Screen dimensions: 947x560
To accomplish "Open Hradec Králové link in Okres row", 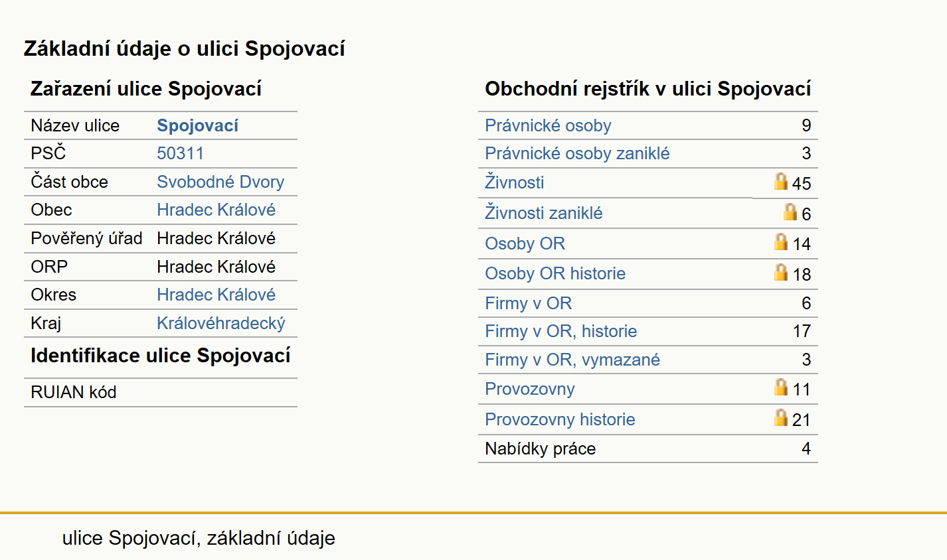I will pos(216,295).
